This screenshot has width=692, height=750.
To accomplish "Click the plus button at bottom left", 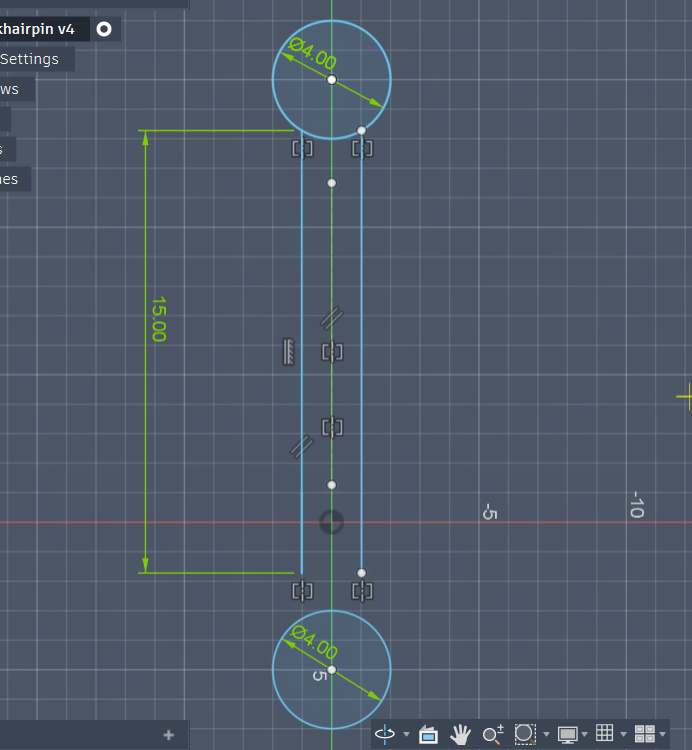I will (168, 735).
